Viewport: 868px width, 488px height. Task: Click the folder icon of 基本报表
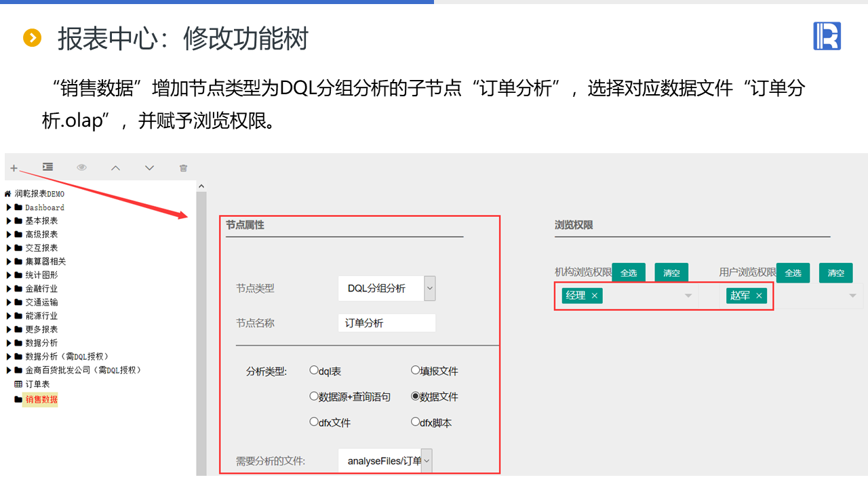[18, 221]
